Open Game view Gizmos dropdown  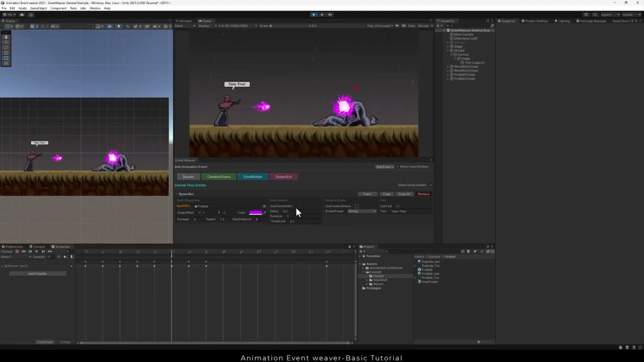[424, 26]
